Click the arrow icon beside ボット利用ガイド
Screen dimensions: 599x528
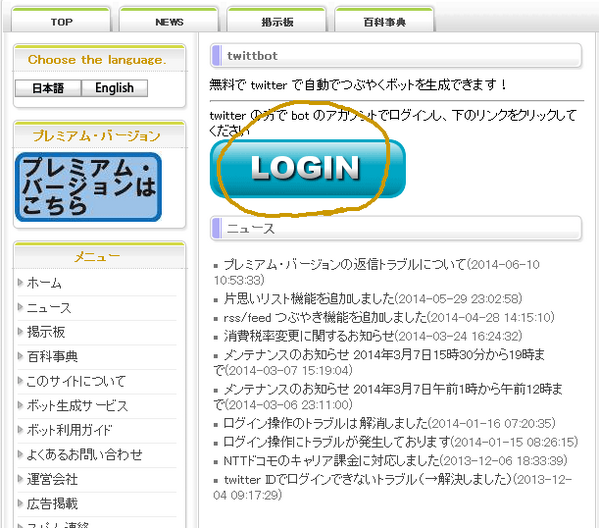(x=20, y=429)
